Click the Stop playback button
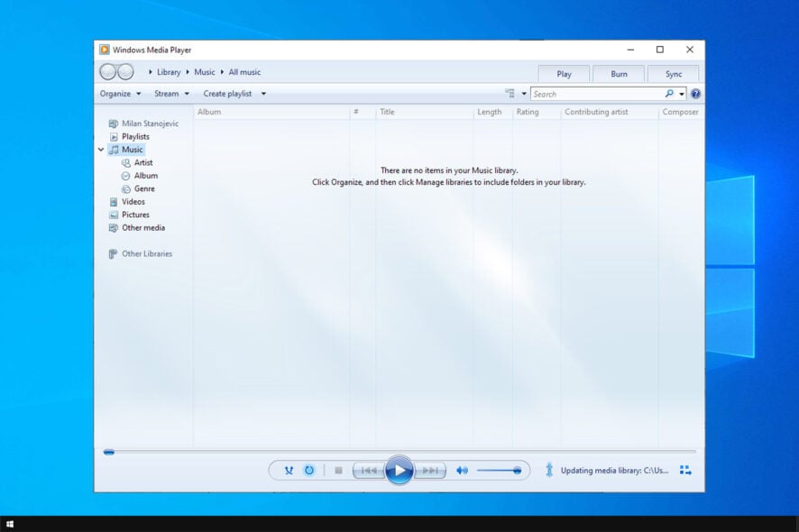 tap(338, 471)
